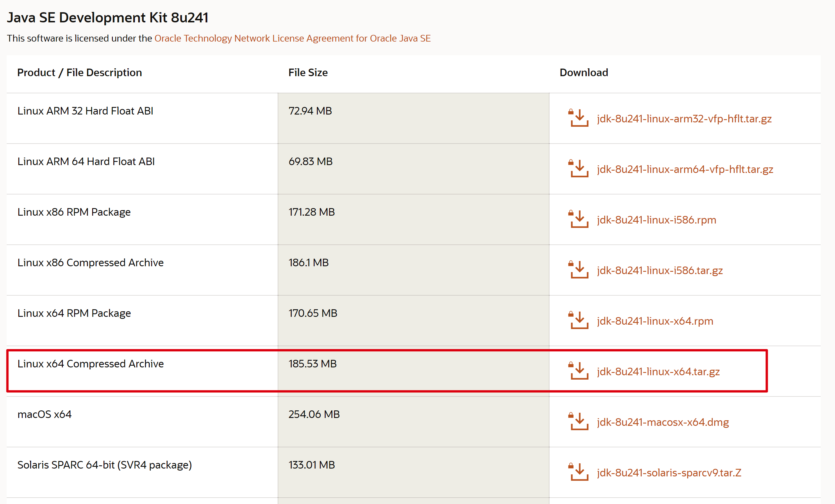Click the 185.53 MB file size cell
This screenshot has height=504, width=835.
pos(312,364)
